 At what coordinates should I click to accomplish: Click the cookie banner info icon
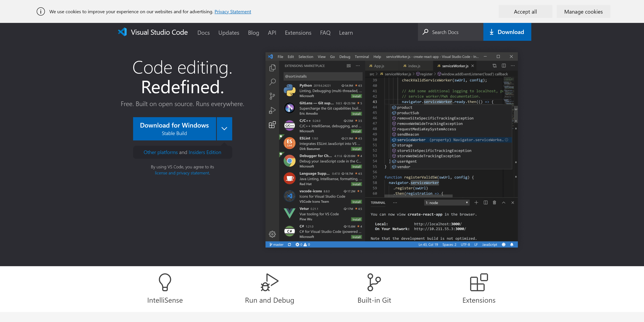pyautogui.click(x=41, y=11)
